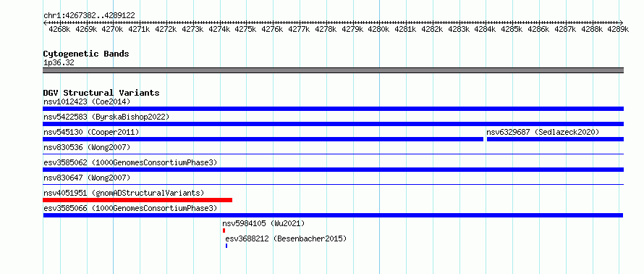Click the chr1:4267382..4289122 region label
This screenshot has height=274, width=644.
[x=89, y=15]
